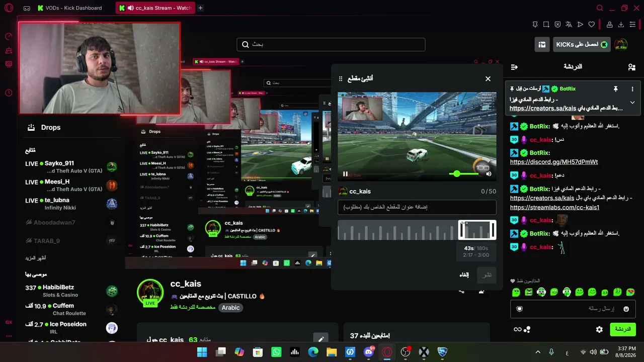
Task: Expand أظهر المزيد show more list
Action: click(36, 258)
